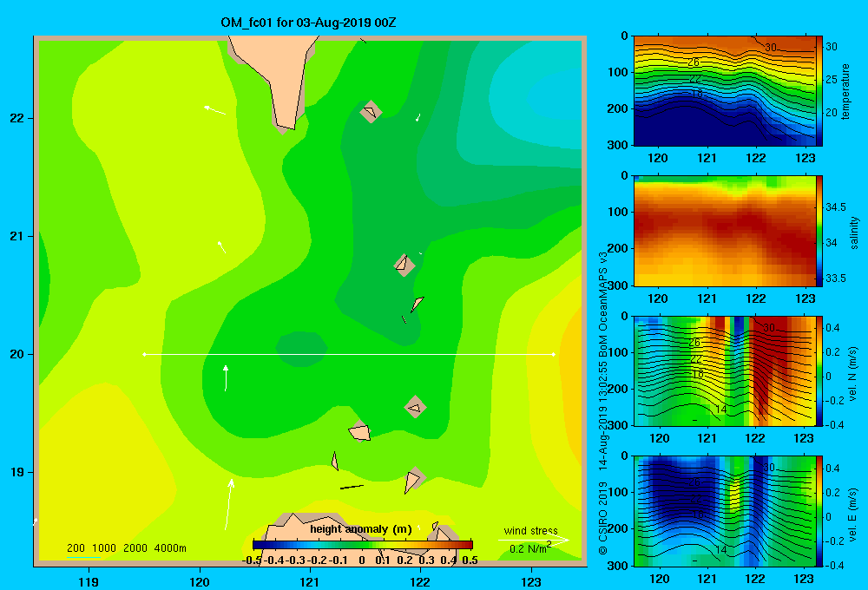The width and height of the screenshot is (868, 590).
Task: Click the '2000' depth contour legend entry
Action: click(135, 548)
